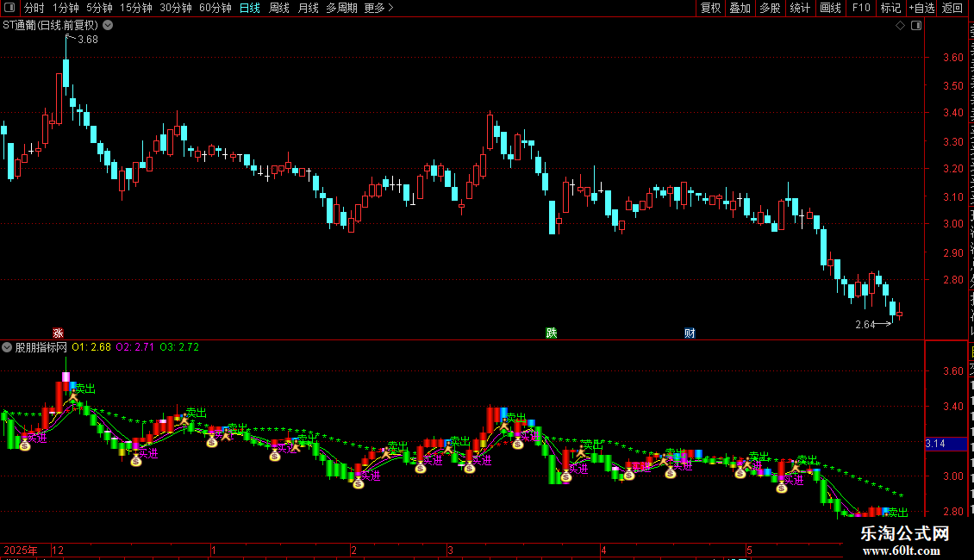Click the ST通葡(日线.前复权) title
This screenshot has height=560, width=974.
pyautogui.click(x=51, y=26)
